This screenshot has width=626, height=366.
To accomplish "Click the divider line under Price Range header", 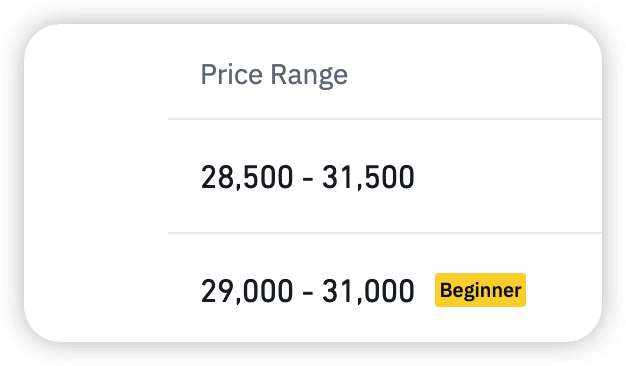I will click(x=385, y=119).
